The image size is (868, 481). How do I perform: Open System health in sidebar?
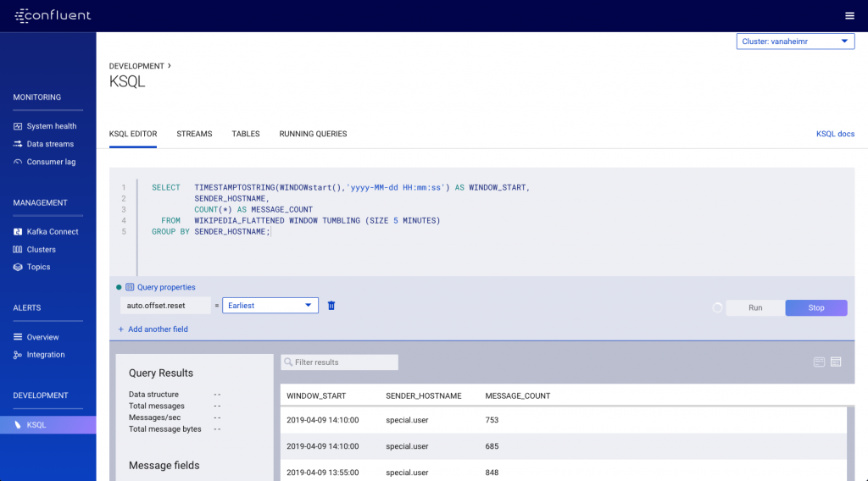tap(52, 126)
